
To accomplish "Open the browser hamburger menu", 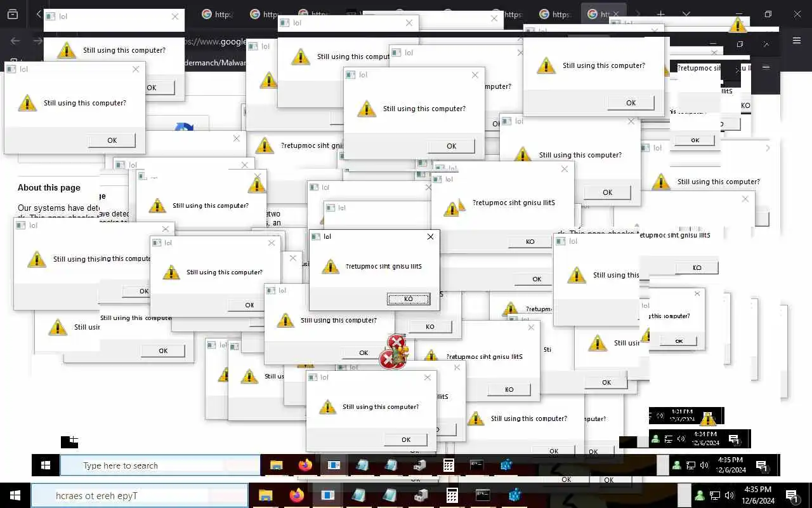I will pos(797,41).
